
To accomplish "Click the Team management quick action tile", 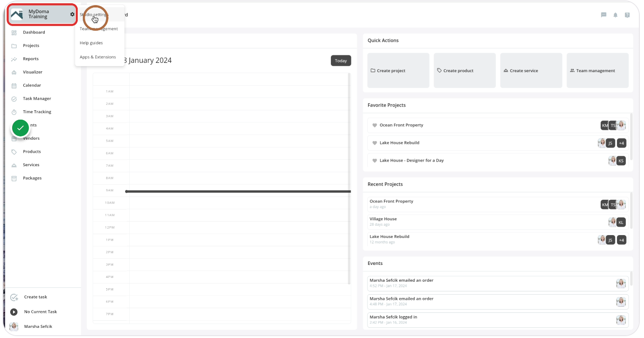I will coord(597,70).
